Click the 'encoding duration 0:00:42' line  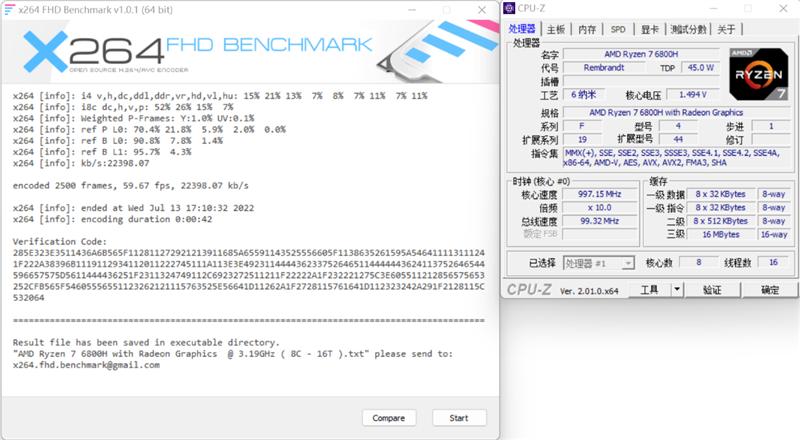[x=110, y=219]
